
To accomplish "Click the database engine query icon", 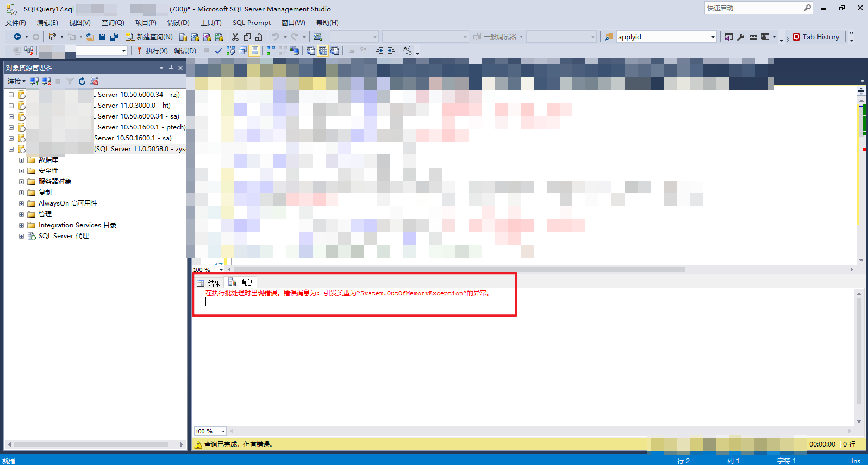I will coord(183,37).
